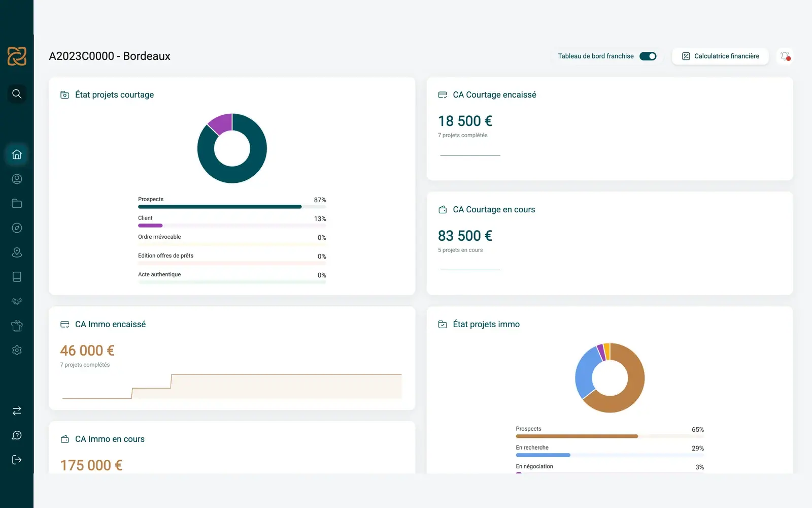This screenshot has width=812, height=508.
Task: Click the app logo in the sidebar
Action: point(17,56)
